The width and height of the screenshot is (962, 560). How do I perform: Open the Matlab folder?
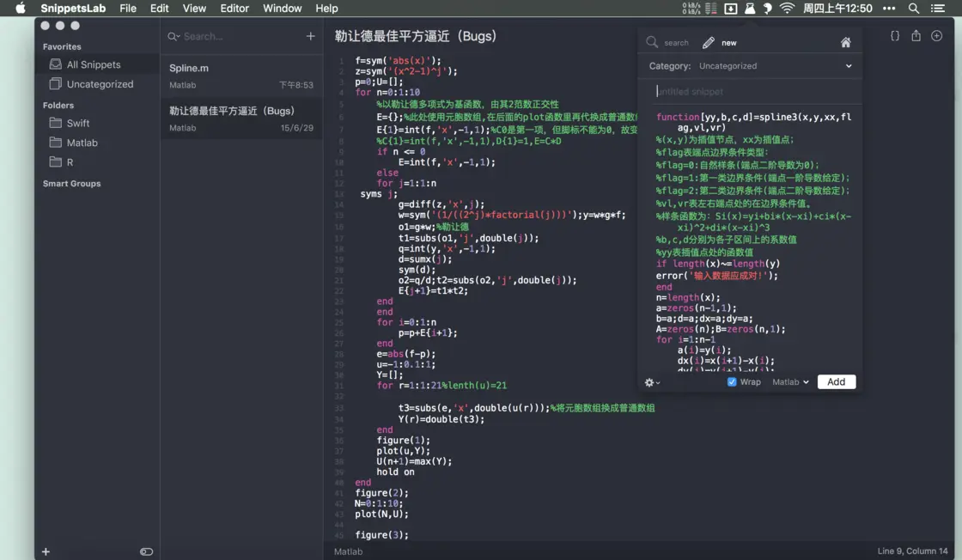(97, 143)
